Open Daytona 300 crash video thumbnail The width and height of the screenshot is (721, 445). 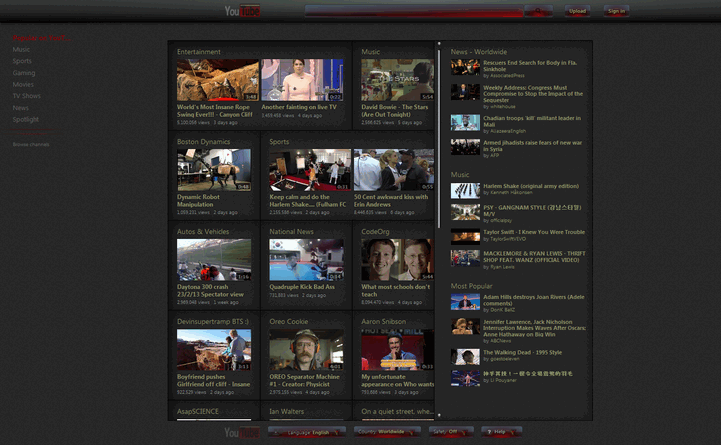[214, 260]
